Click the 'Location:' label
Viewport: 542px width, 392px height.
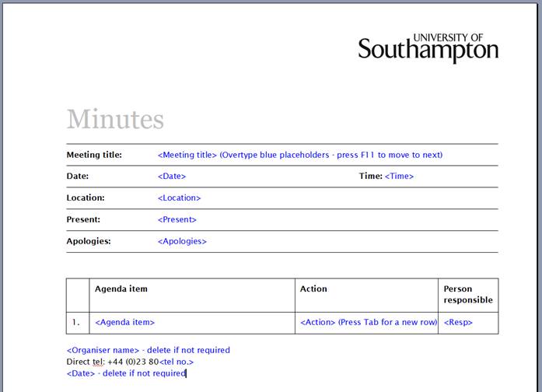tap(86, 198)
